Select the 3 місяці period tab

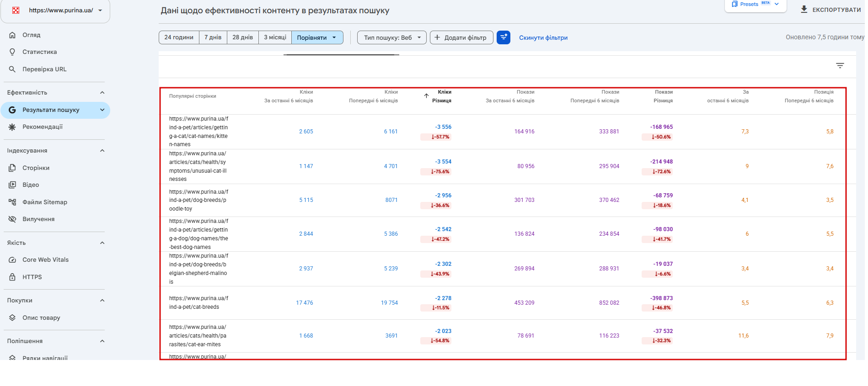[275, 37]
